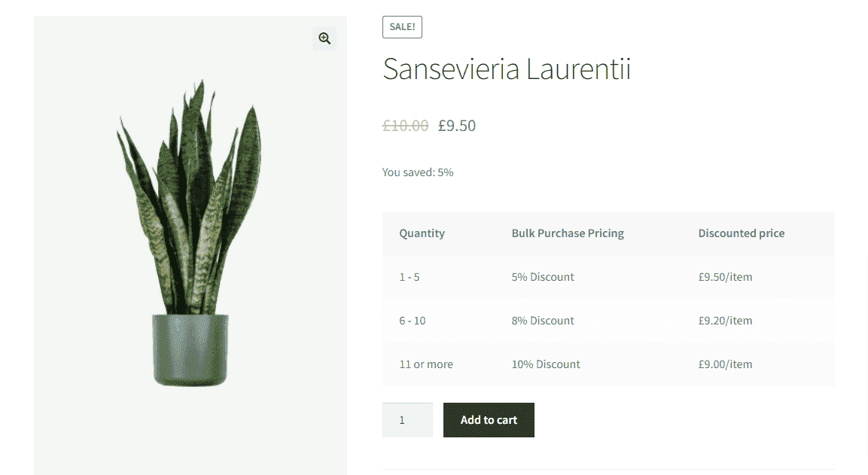Select the 1 - 5 quantity tier row

(x=409, y=276)
